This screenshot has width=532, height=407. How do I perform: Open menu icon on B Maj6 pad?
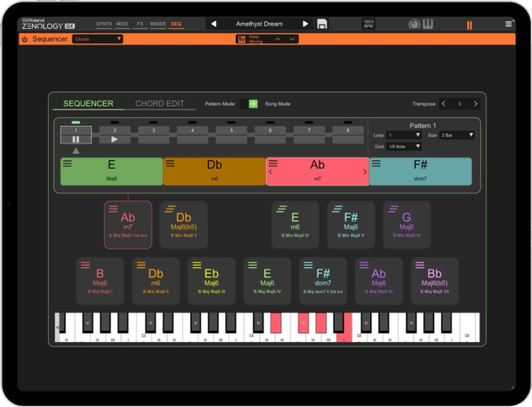pos(85,265)
